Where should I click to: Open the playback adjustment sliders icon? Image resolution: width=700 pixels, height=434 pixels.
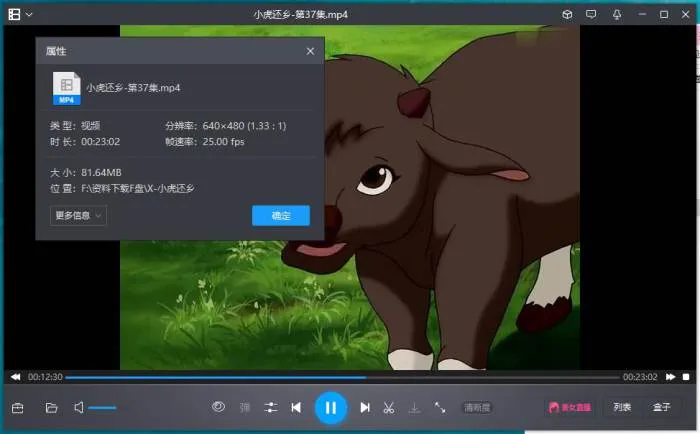pyautogui.click(x=271, y=407)
